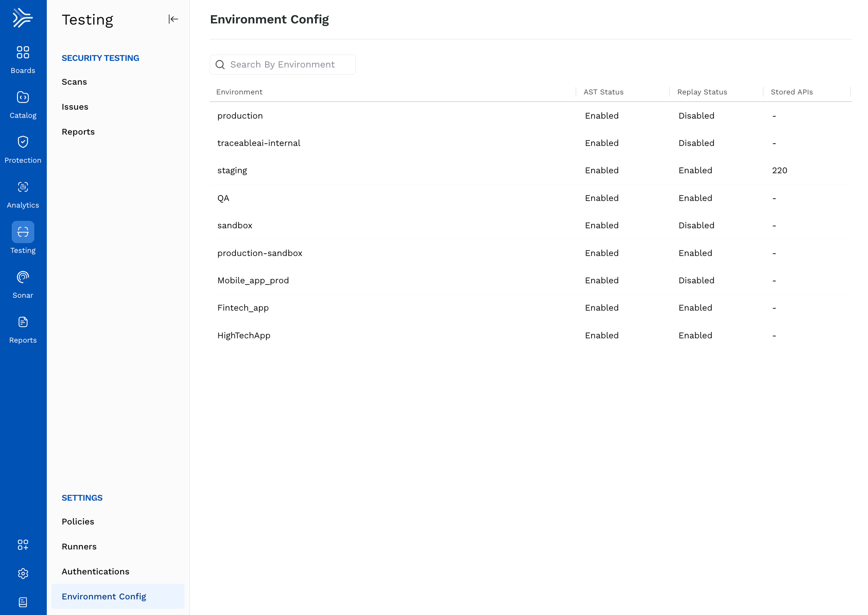Collapse the Testing side panel arrow
The image size is (868, 615).
[173, 19]
